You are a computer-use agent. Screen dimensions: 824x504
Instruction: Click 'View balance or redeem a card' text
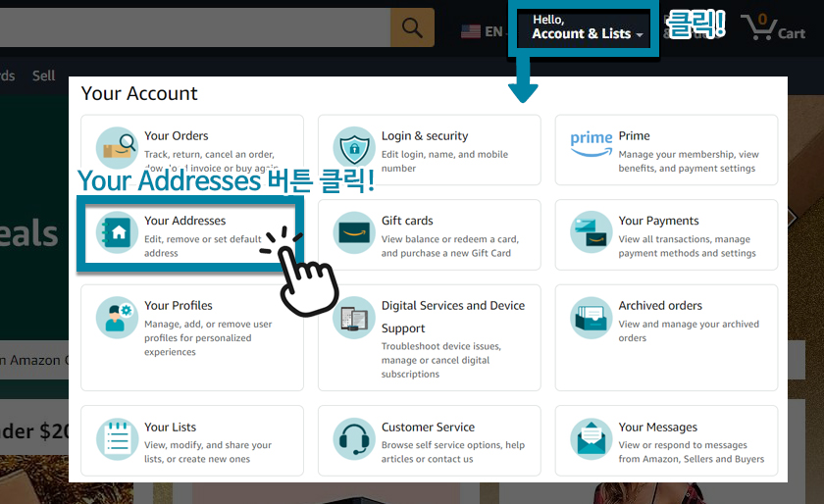(450, 246)
